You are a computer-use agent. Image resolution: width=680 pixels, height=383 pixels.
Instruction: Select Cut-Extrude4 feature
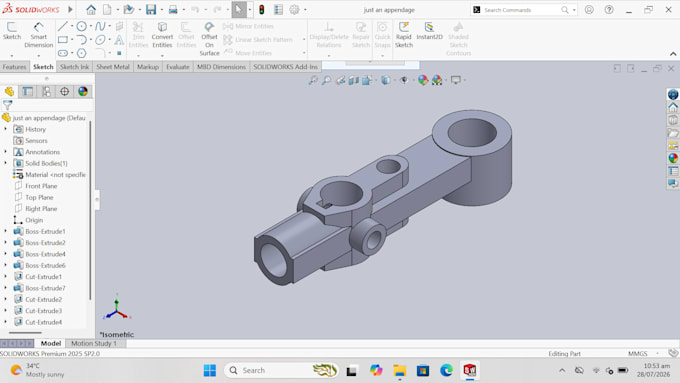(43, 322)
